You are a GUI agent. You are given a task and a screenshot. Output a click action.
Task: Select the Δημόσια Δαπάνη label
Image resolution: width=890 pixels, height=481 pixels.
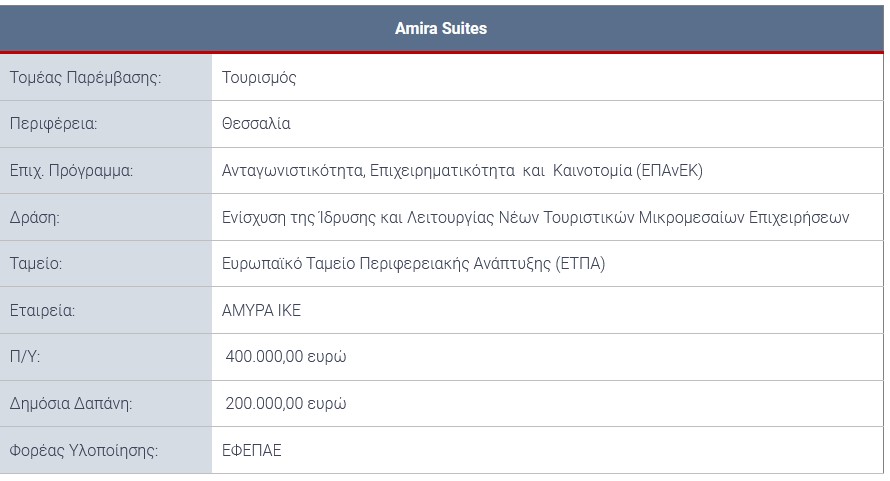pos(71,404)
